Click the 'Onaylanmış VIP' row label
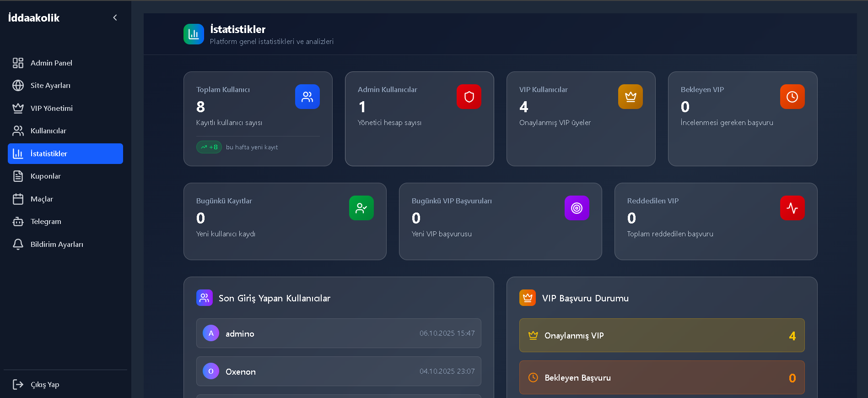868x398 pixels. 574,336
